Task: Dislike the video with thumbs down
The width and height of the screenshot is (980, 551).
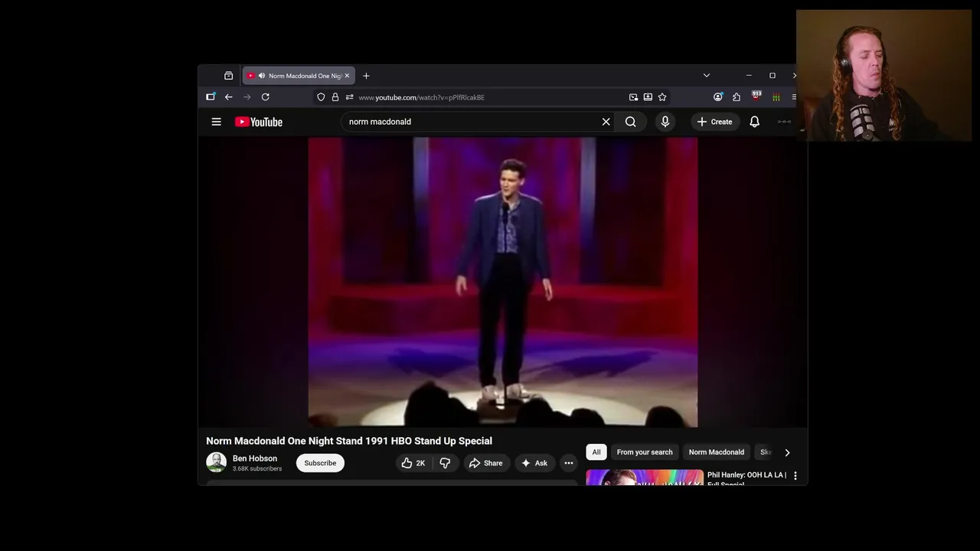Action: point(445,463)
